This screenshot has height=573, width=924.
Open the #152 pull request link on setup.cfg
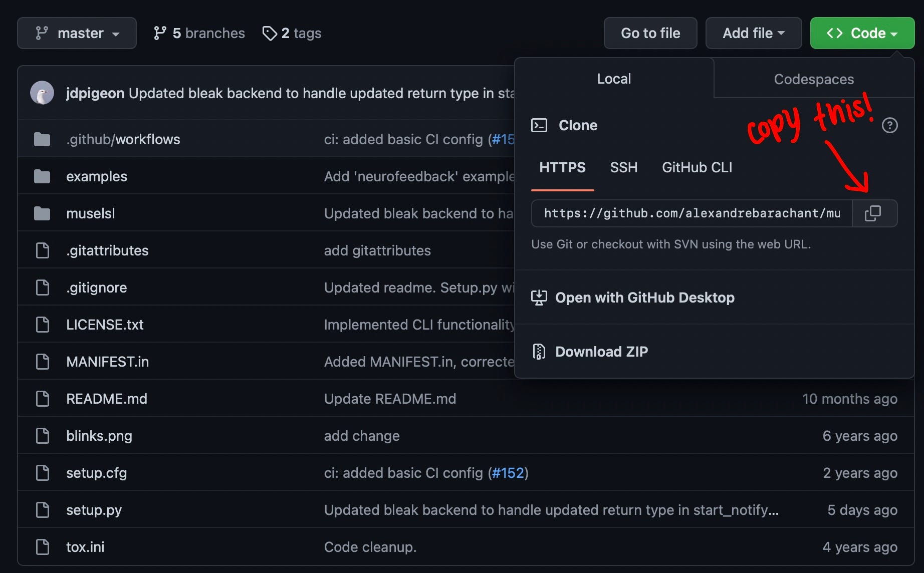[508, 473]
